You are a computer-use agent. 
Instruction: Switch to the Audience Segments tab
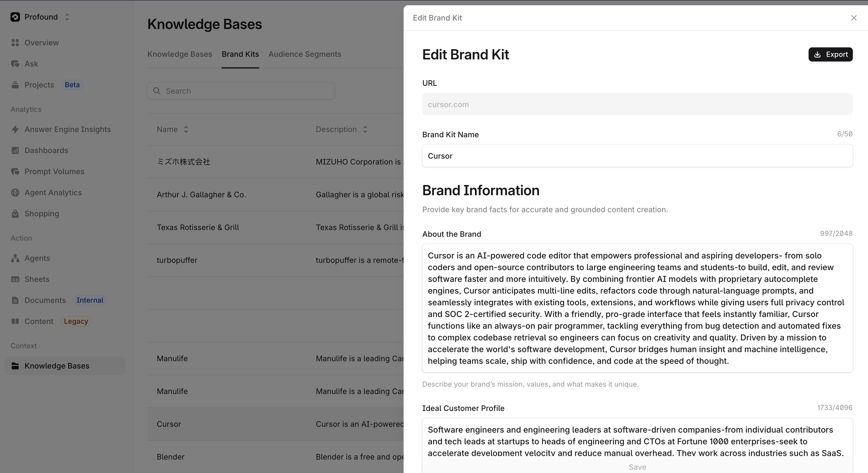[x=305, y=54]
